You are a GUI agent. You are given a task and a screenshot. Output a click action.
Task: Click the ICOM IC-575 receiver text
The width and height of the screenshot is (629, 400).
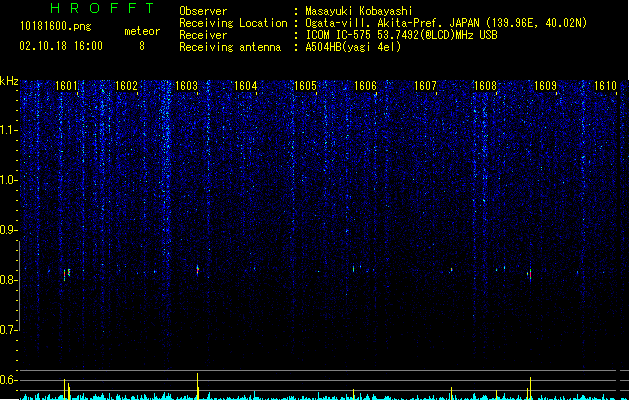click(401, 35)
